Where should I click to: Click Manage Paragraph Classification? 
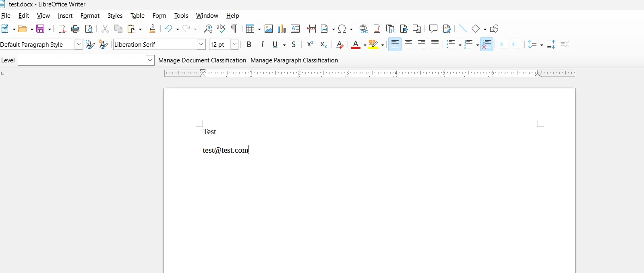click(294, 60)
